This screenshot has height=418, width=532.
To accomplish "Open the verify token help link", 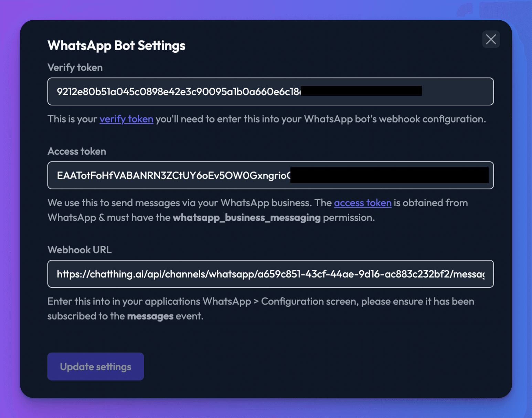I will 126,119.
